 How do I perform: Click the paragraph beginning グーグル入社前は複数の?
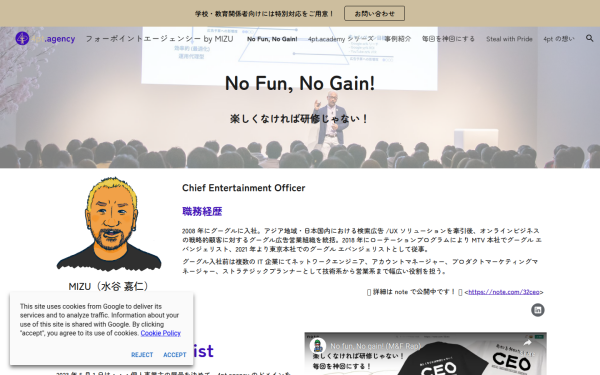360,266
